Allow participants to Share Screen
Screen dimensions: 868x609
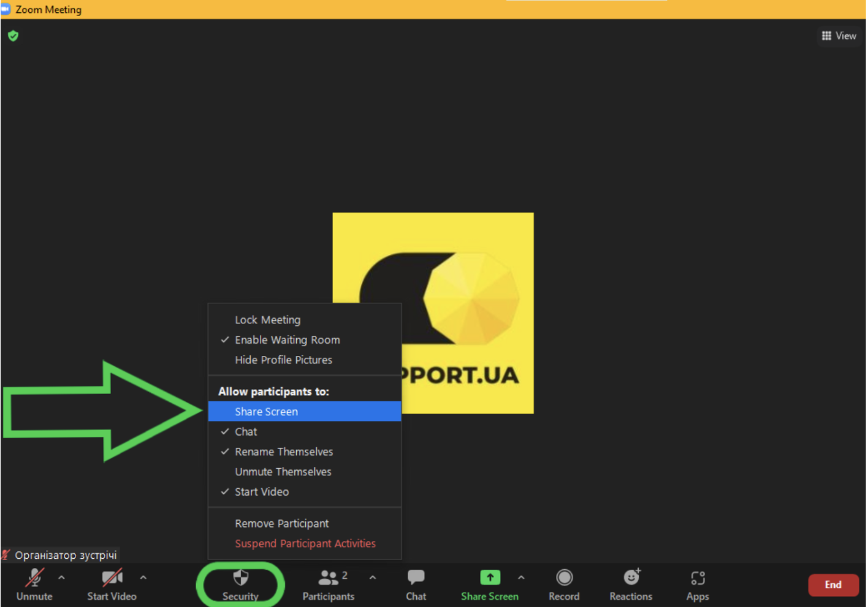(305, 412)
